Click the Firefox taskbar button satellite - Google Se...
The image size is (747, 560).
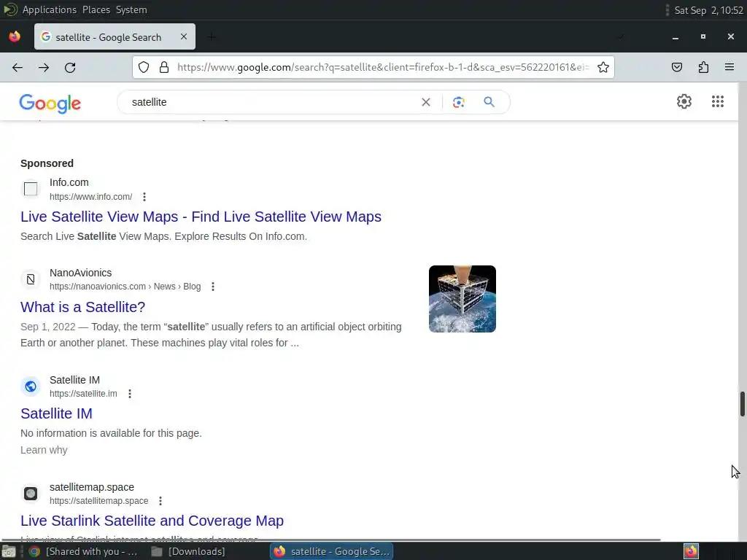click(x=332, y=551)
